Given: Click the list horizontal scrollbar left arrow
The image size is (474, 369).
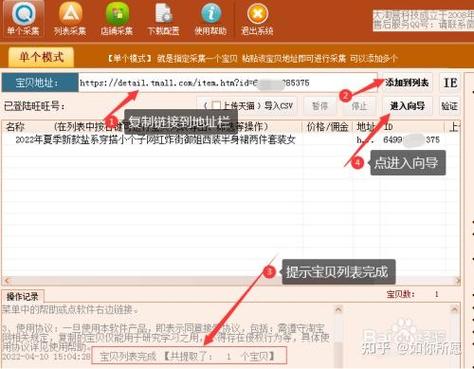Looking at the screenshot, I should [x=7, y=281].
